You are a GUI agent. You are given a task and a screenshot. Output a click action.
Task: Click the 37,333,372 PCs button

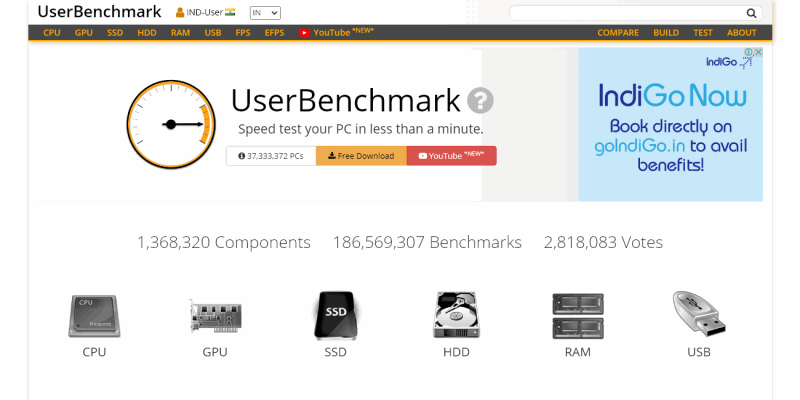[x=271, y=156]
